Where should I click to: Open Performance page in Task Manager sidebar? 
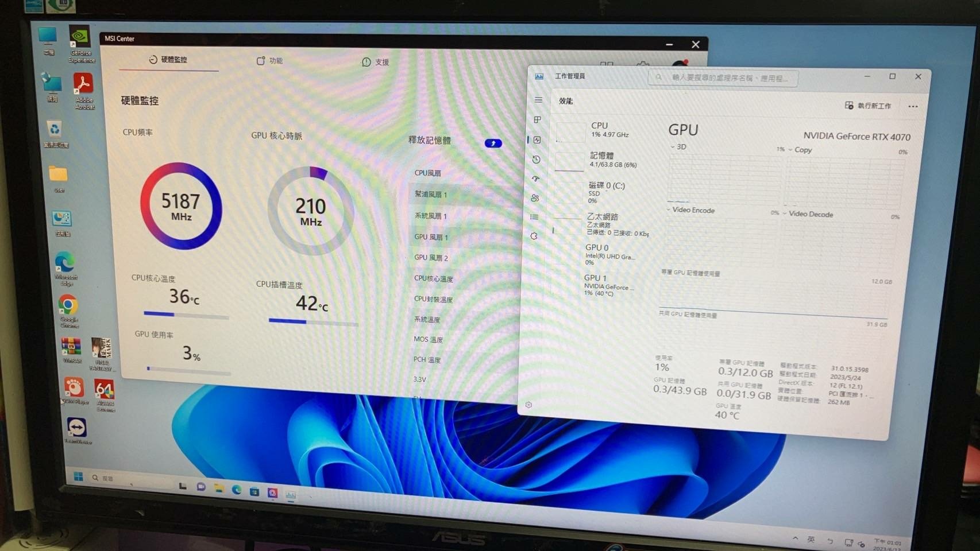coord(537,139)
